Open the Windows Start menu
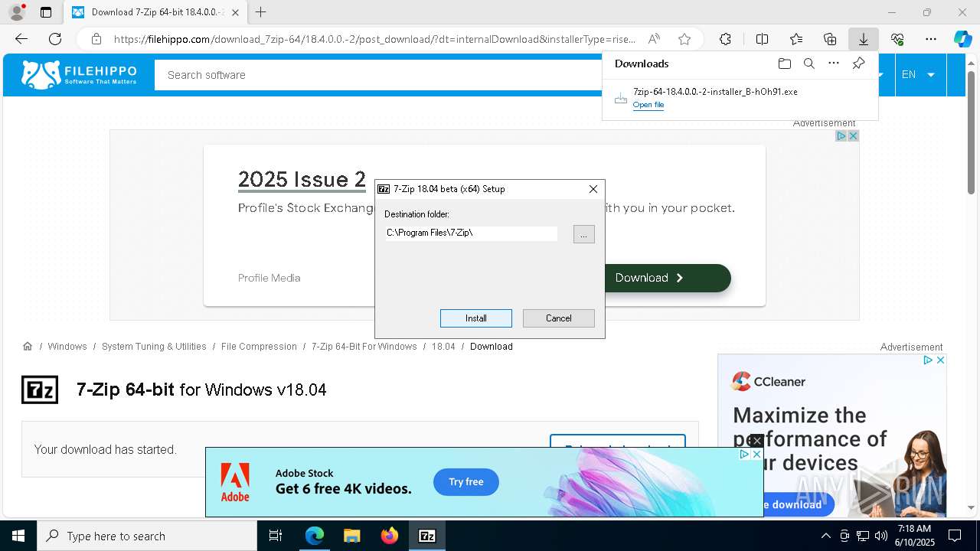The image size is (980, 551). [18, 536]
